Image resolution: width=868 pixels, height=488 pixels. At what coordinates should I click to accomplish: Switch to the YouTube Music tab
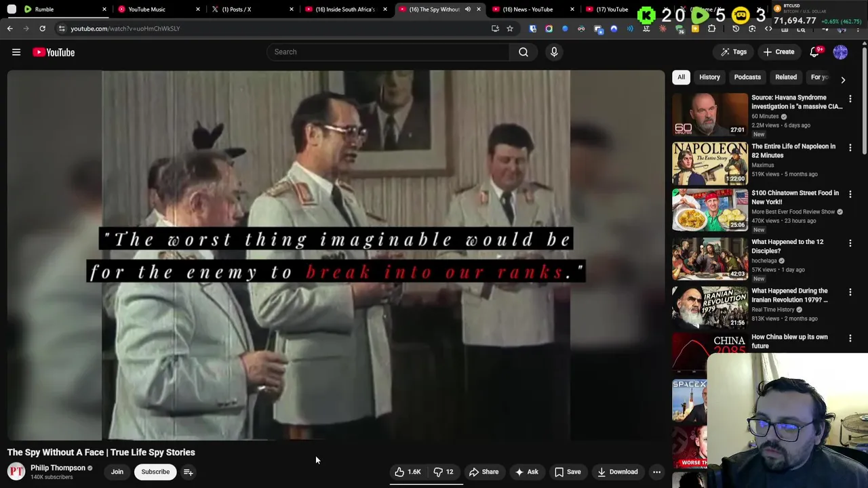[x=159, y=9]
